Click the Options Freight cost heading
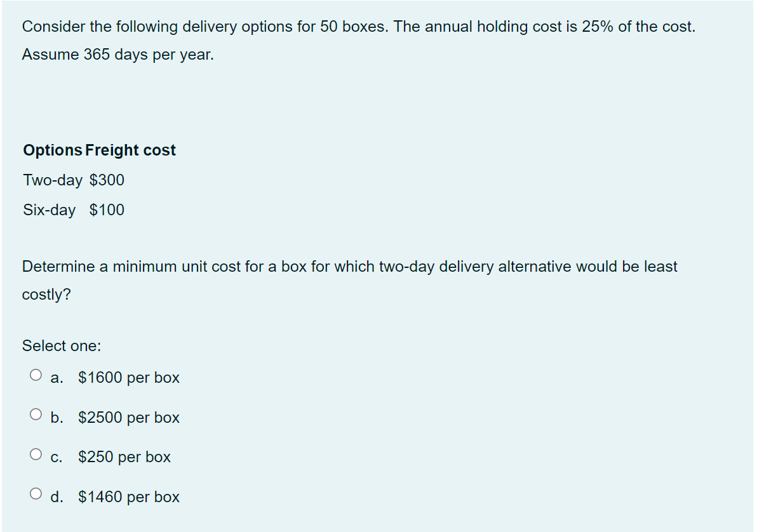 [x=98, y=150]
